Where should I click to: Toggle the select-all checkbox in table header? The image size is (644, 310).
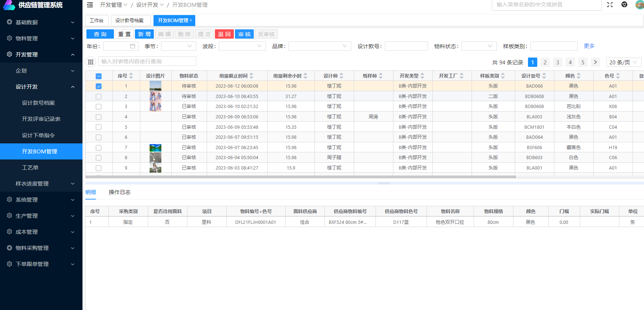point(99,76)
